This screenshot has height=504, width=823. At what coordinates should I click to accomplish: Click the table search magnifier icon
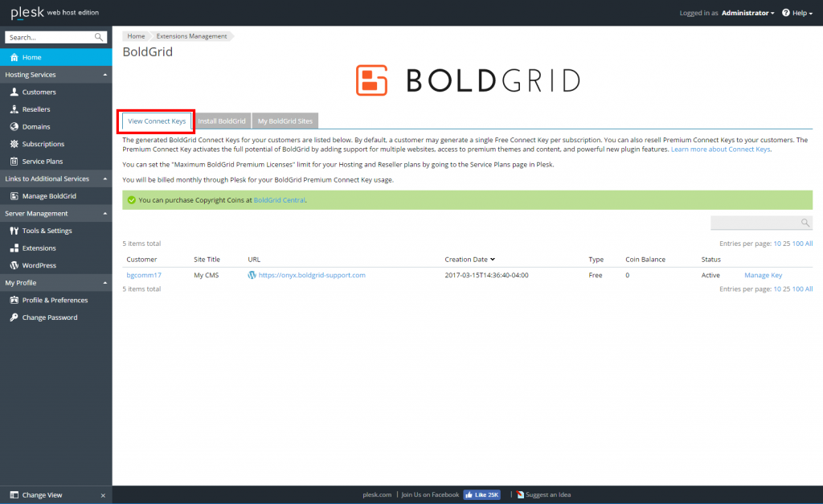(805, 223)
